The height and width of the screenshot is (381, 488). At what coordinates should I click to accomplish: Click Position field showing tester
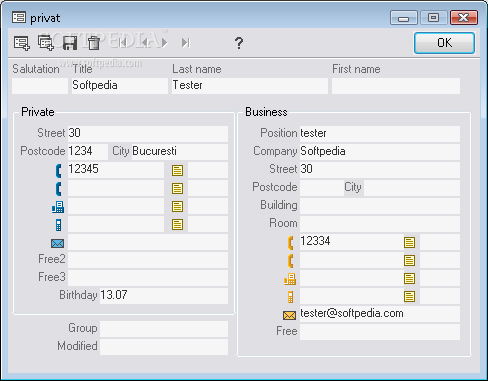pos(380,134)
